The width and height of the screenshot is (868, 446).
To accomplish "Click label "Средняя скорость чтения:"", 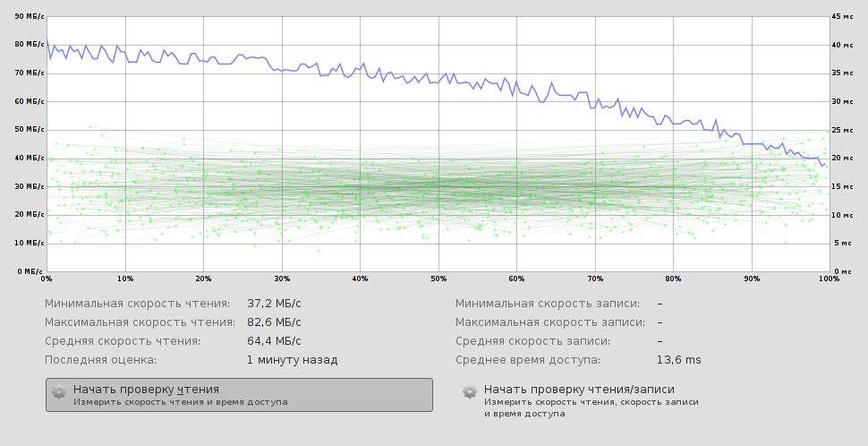I will tap(123, 341).
